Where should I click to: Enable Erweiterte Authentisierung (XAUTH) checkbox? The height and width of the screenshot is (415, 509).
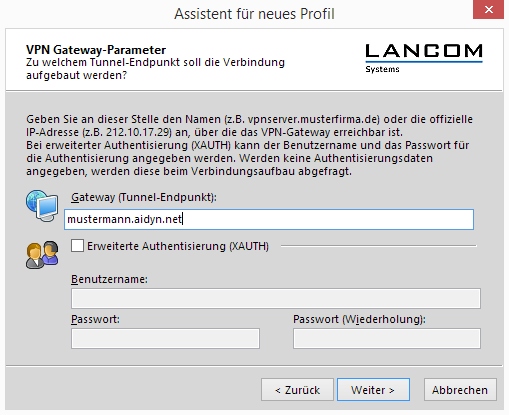[77, 246]
